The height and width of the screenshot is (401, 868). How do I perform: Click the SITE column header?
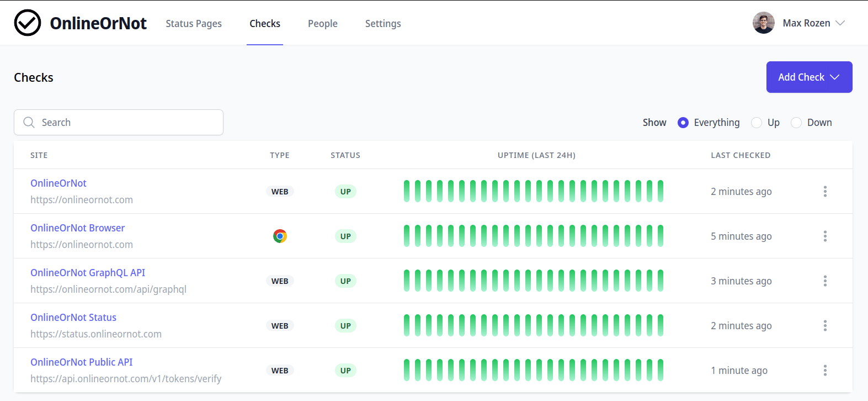coord(39,155)
